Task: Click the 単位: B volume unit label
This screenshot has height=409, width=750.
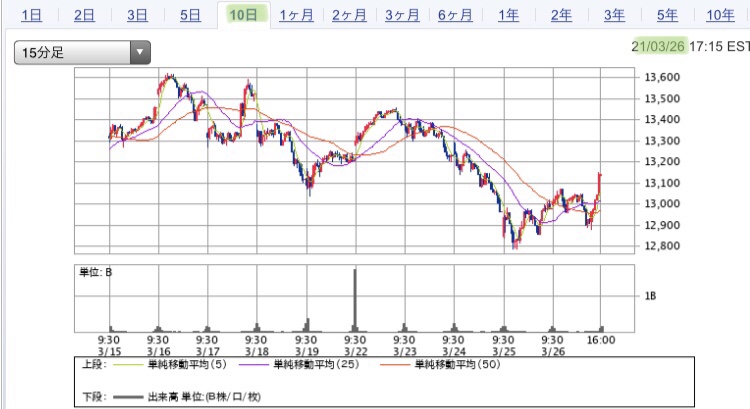Action: coord(96,272)
